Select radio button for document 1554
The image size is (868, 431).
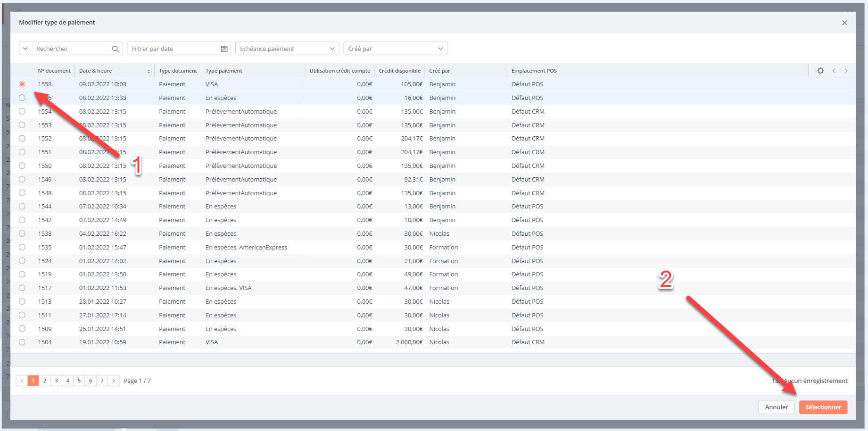[x=22, y=111]
